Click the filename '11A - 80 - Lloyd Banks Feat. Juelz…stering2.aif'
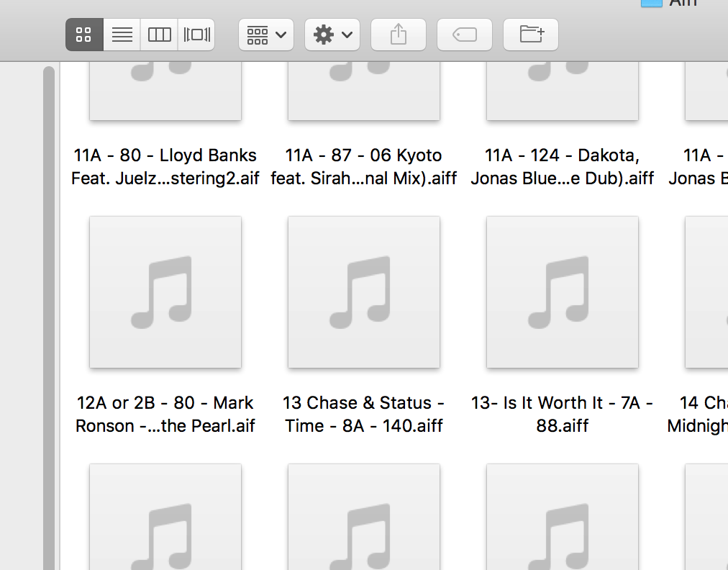 (165, 167)
